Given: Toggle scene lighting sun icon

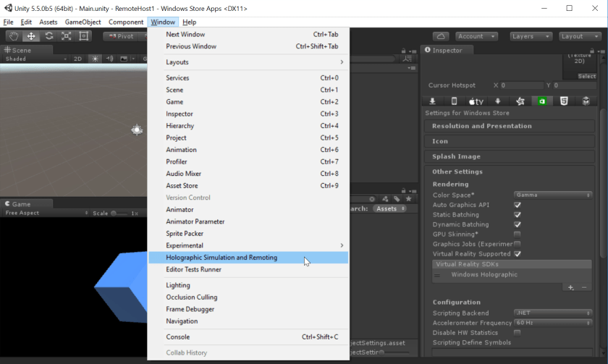Looking at the screenshot, I should pyautogui.click(x=94, y=59).
